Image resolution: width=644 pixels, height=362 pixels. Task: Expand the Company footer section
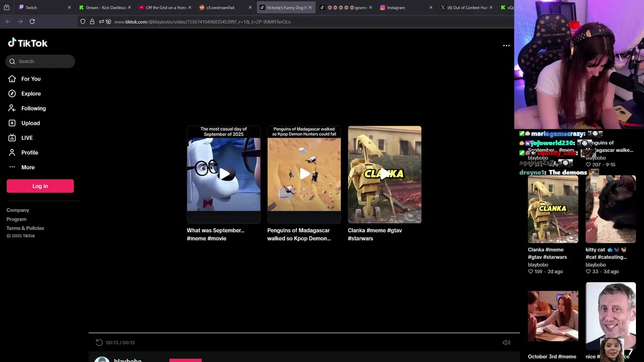(18, 210)
